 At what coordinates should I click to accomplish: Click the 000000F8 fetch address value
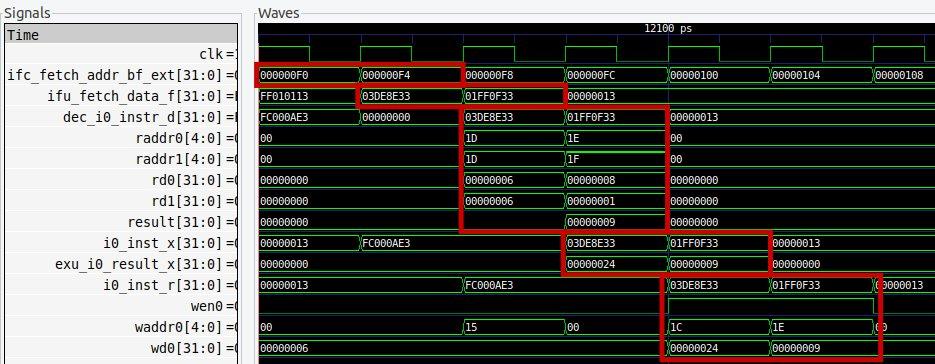pos(489,75)
